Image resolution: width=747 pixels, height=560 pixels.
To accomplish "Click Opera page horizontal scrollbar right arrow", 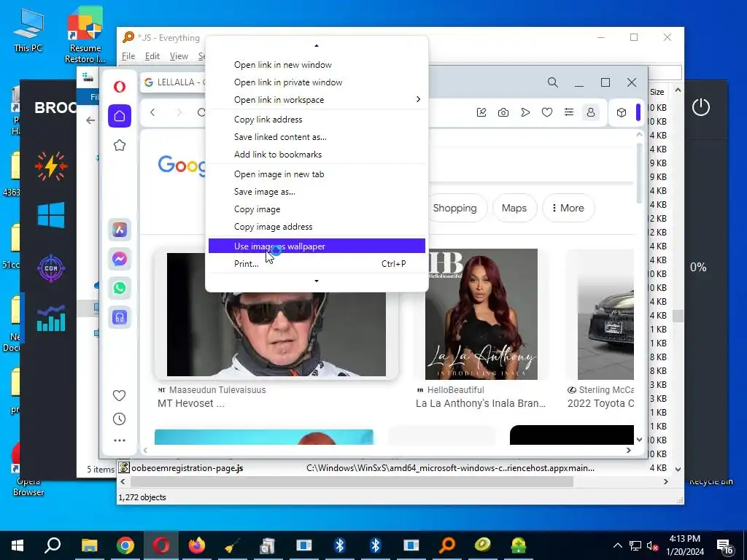I will (628, 450).
